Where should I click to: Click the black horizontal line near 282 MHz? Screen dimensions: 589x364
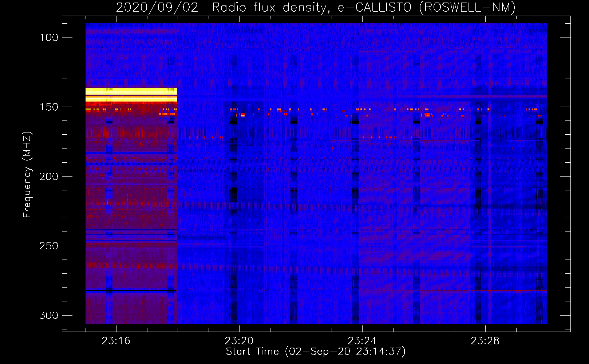131,290
